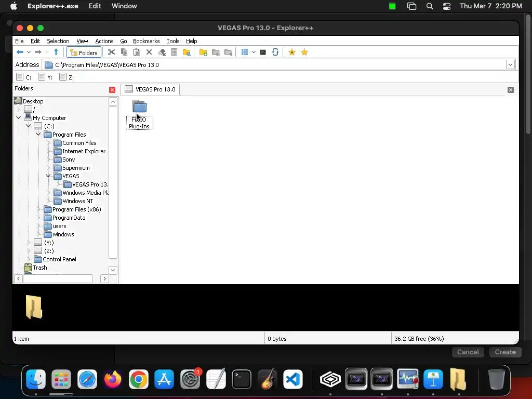Click folder tree scroll-down arrow
The width and height of the screenshot is (532, 399).
113,270
